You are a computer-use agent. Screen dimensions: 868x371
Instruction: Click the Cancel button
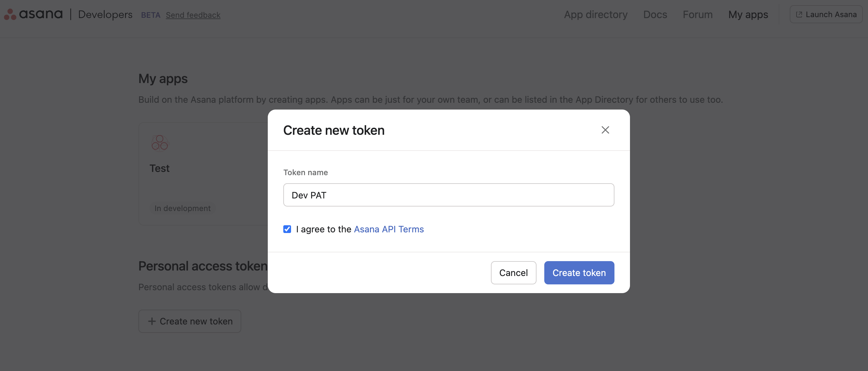[x=513, y=273]
